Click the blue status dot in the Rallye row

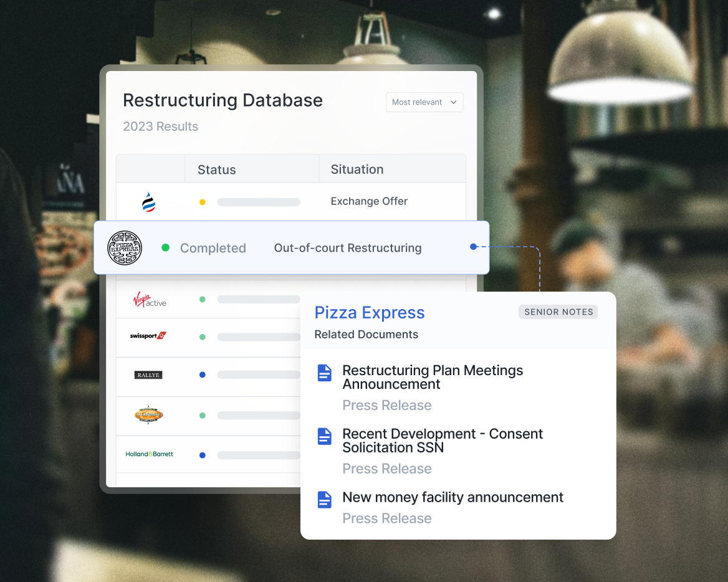coord(203,374)
